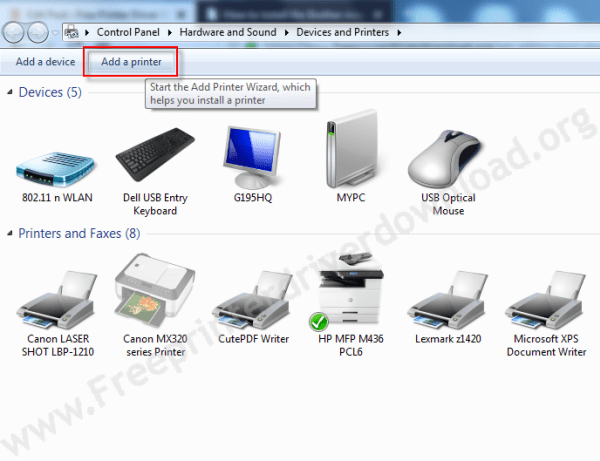Open dropdown arrow after Control Panel breadcrumb
Screen dimensions: 600x461
pyautogui.click(x=170, y=33)
